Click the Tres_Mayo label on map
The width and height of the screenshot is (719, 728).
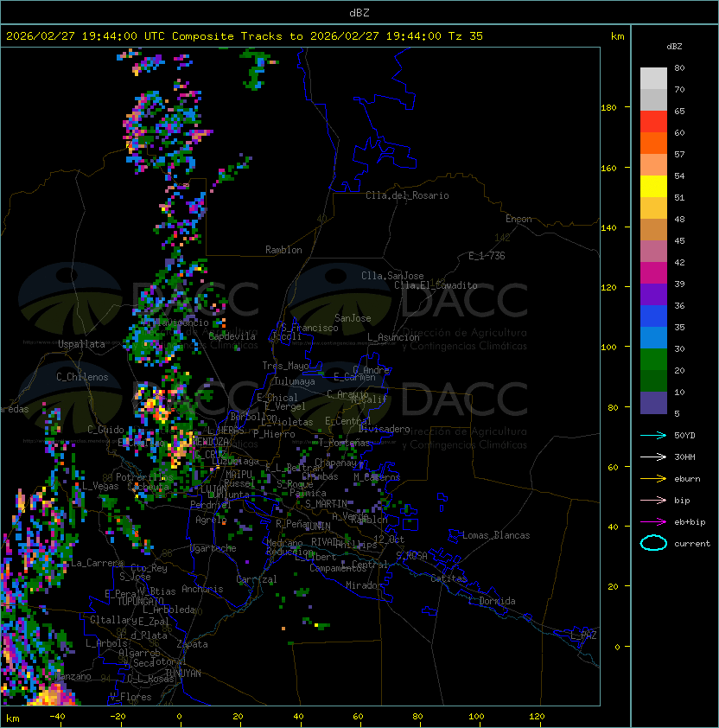(x=285, y=366)
